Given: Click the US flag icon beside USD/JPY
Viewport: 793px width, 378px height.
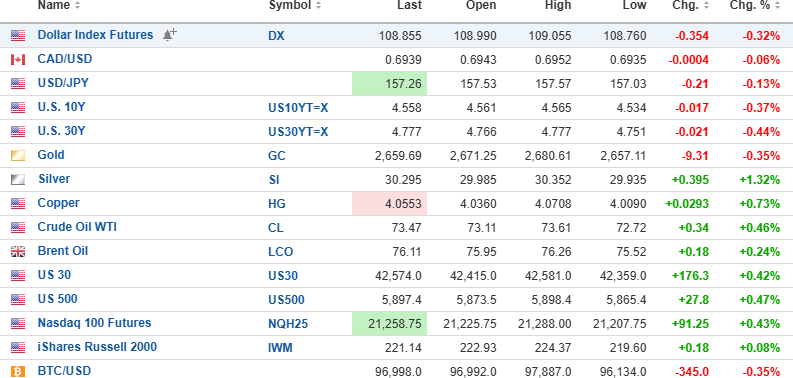Looking at the screenshot, I should pos(18,83).
